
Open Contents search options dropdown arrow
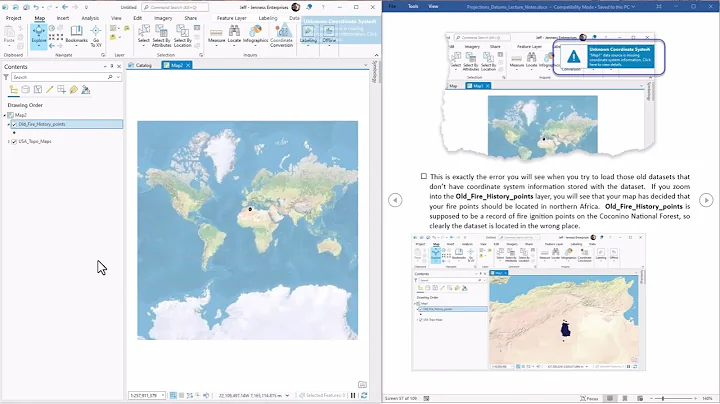[118, 77]
